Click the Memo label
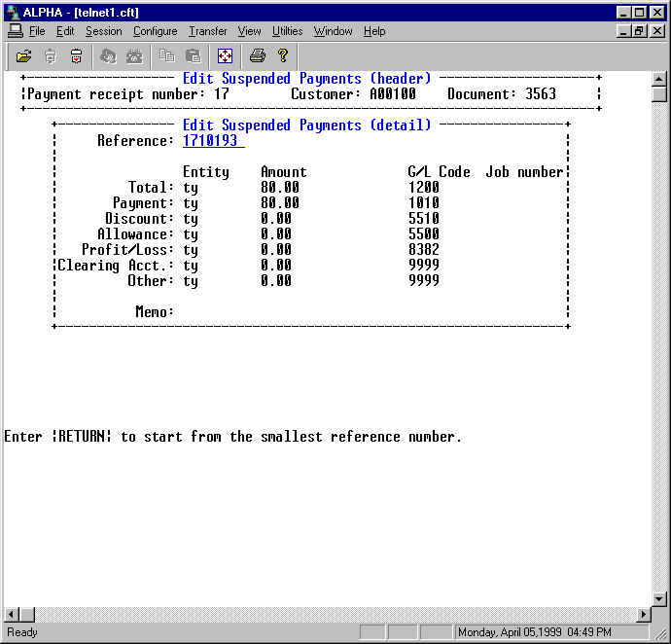Image resolution: width=671 pixels, height=644 pixels. [x=155, y=311]
